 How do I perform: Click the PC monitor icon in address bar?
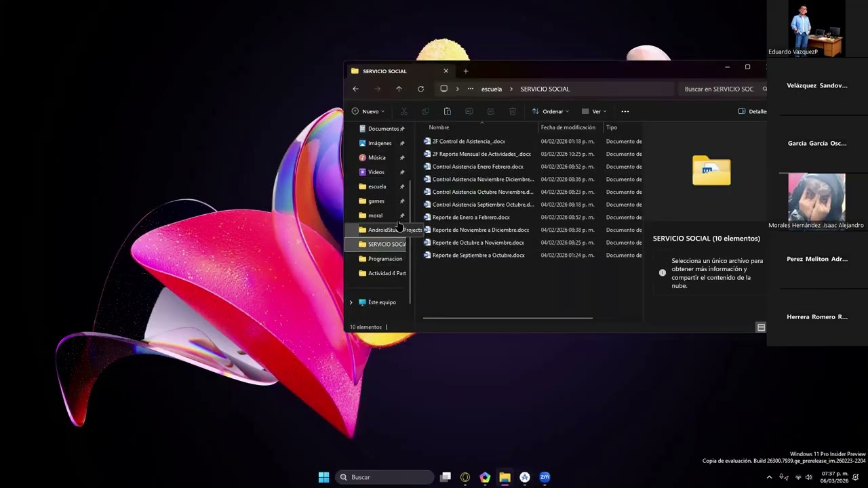pos(443,89)
